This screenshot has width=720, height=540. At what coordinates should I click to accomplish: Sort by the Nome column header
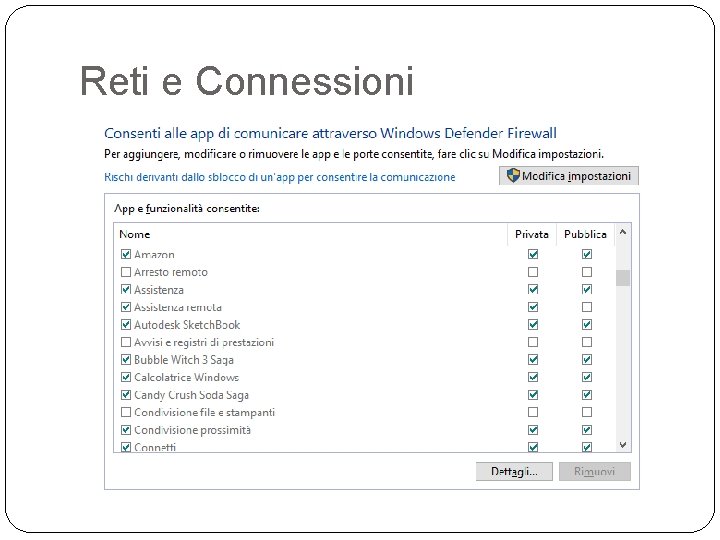pyautogui.click(x=135, y=233)
